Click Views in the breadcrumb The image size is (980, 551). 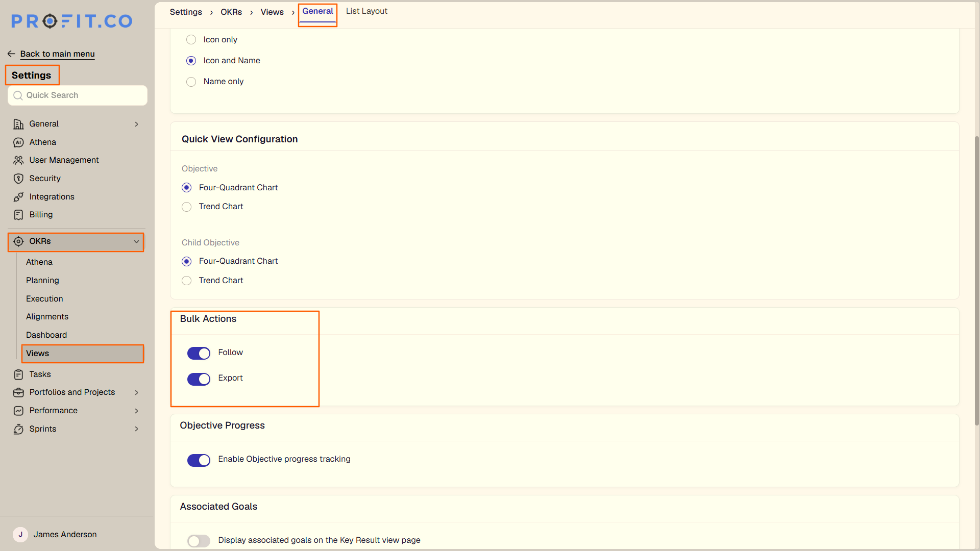tap(272, 12)
